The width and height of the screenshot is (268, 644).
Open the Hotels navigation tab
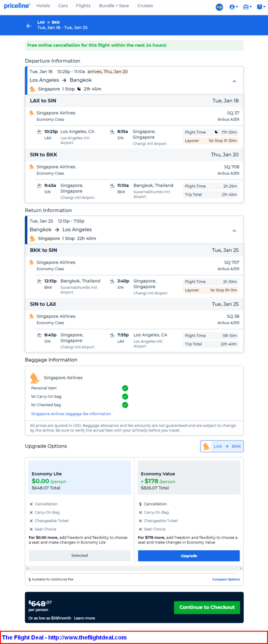43,6
